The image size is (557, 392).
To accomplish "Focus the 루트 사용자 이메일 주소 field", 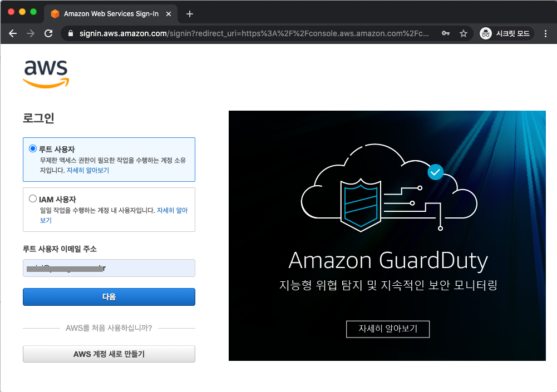I will [x=109, y=268].
